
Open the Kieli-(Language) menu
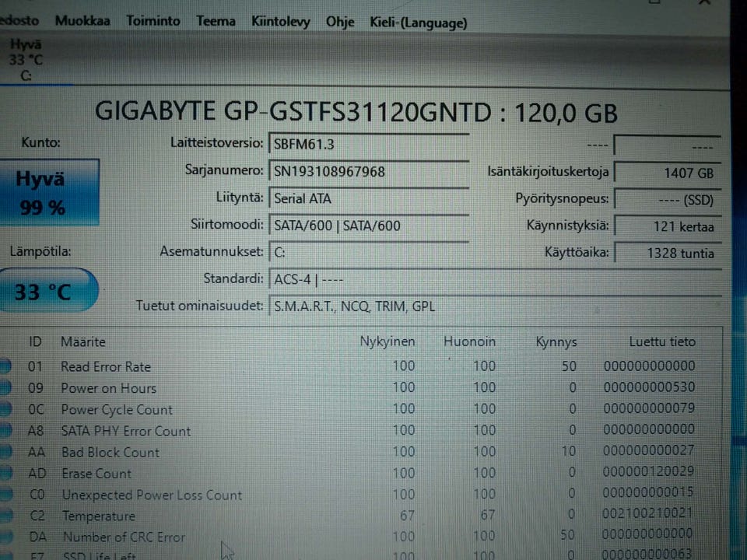(x=419, y=23)
